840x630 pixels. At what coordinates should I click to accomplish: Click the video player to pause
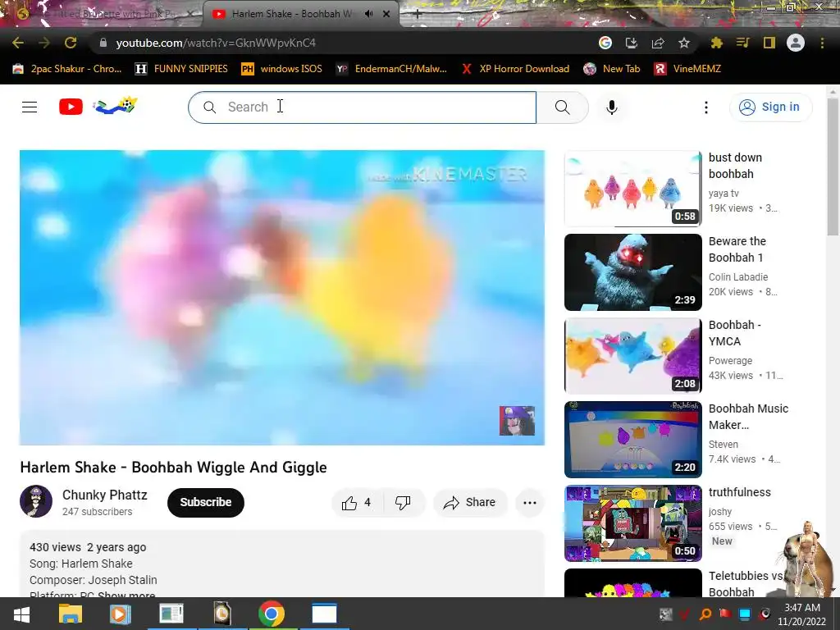point(282,297)
